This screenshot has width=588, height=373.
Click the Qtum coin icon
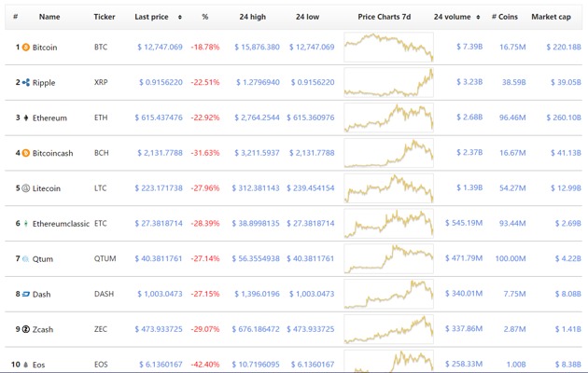coord(26,259)
